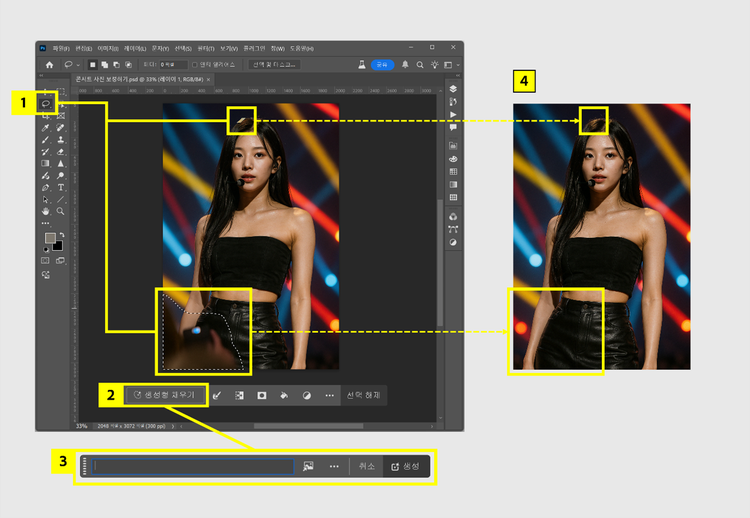The image size is (750, 518).
Task: Select the Clone Stamp tool
Action: (61, 140)
